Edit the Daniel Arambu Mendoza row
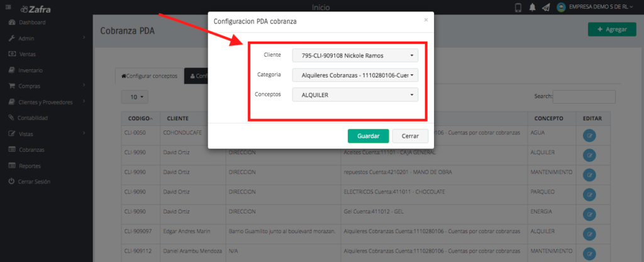 [589, 254]
